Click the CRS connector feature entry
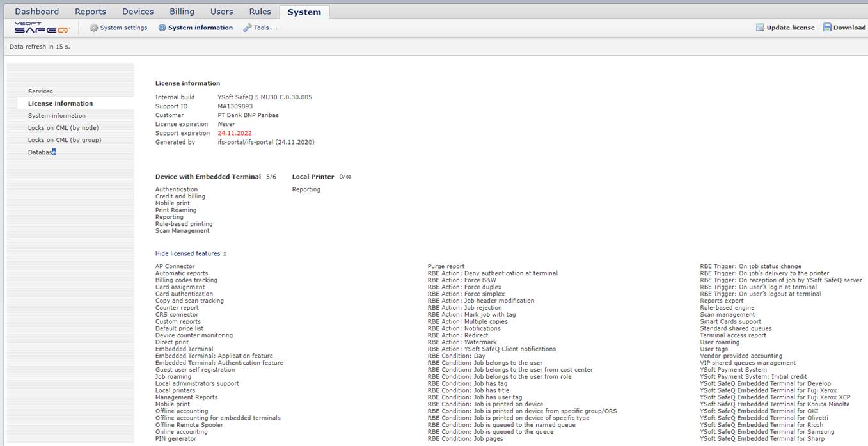The image size is (868, 446). 177,315
